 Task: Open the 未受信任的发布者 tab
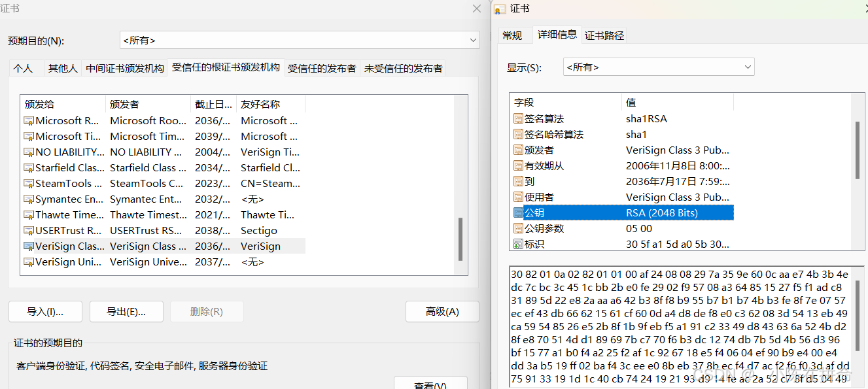(404, 68)
